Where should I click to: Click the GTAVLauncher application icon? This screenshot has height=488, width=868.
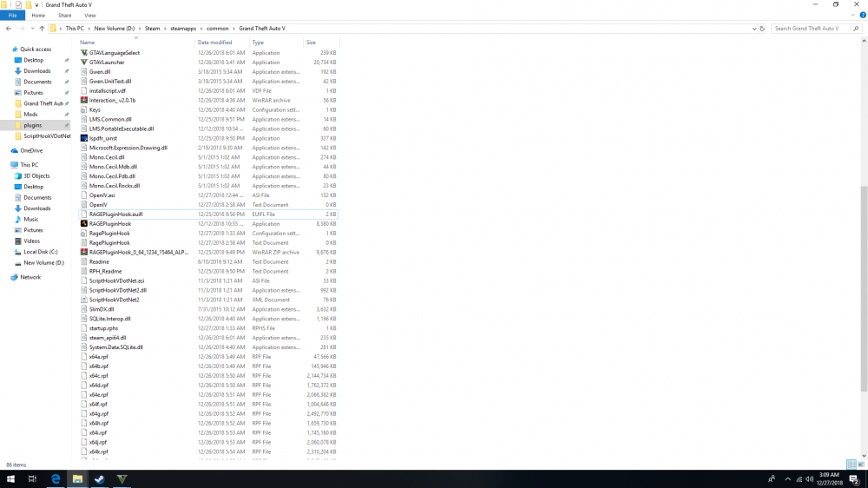(83, 62)
